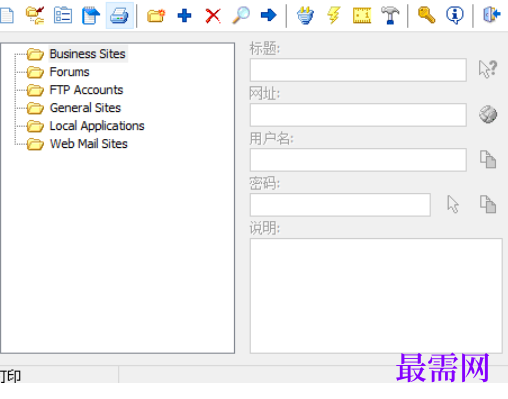Select the General Sites folder
The image size is (508, 399).
[85, 108]
